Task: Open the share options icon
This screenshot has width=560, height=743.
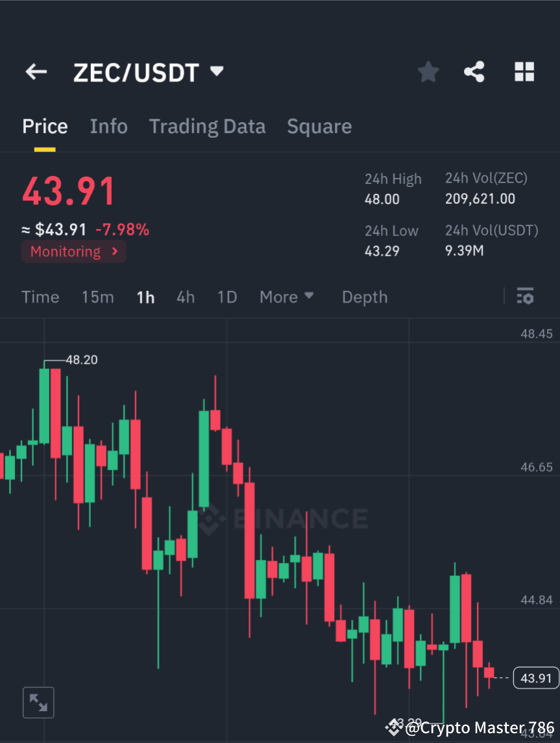Action: pos(474,72)
